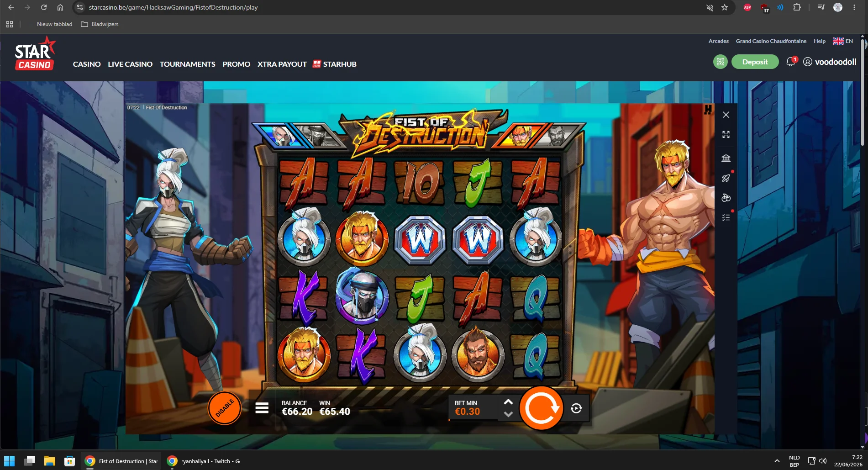Open the checklist icon in game sidebar

(x=726, y=217)
